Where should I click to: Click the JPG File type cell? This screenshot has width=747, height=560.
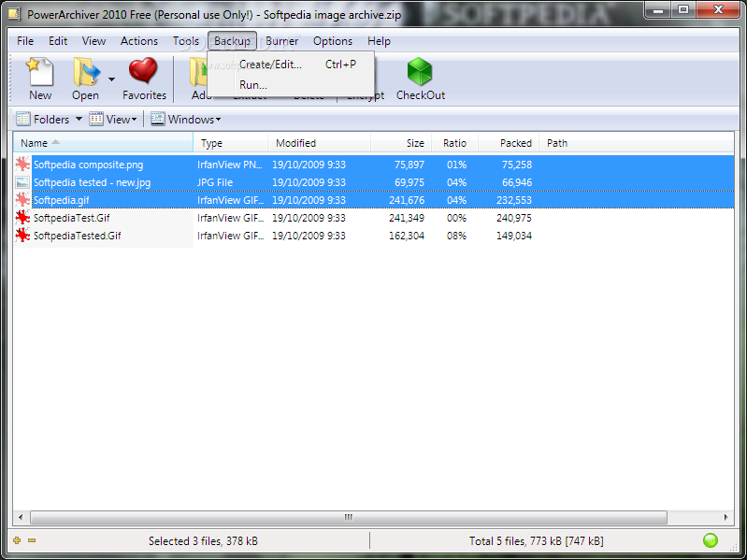pos(215,182)
